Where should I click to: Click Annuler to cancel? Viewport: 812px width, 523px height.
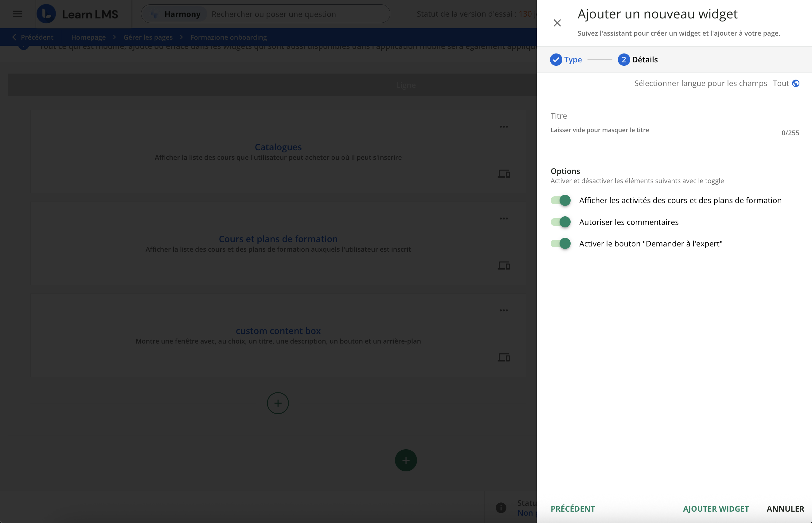coord(785,509)
